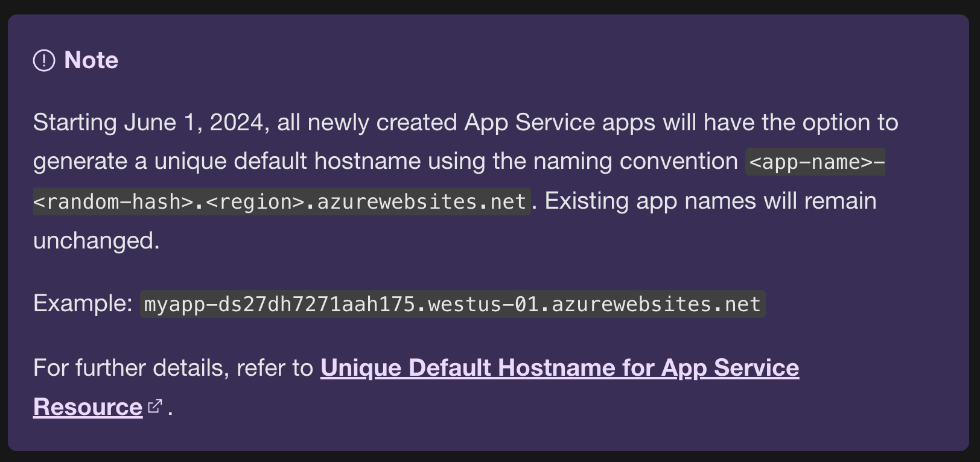980x462 pixels.
Task: Click the <random-hash>.<region>.azurewebsites.net code snippet
Action: click(x=281, y=201)
